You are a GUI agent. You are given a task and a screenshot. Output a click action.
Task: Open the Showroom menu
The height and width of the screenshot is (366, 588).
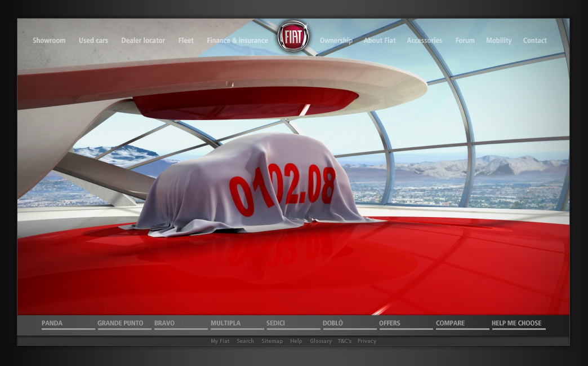point(49,40)
